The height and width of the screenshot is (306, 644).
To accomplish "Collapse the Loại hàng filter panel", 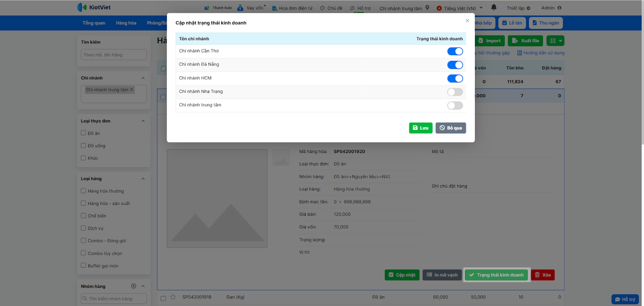I will pyautogui.click(x=143, y=179).
